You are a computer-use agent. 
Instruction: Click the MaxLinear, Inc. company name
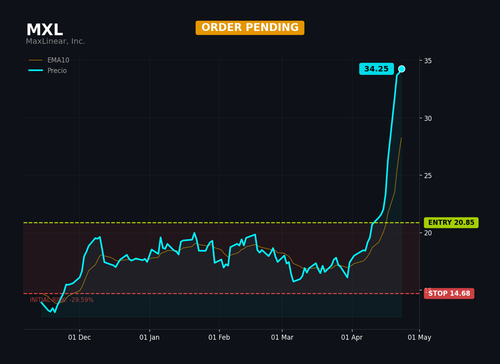coord(55,41)
